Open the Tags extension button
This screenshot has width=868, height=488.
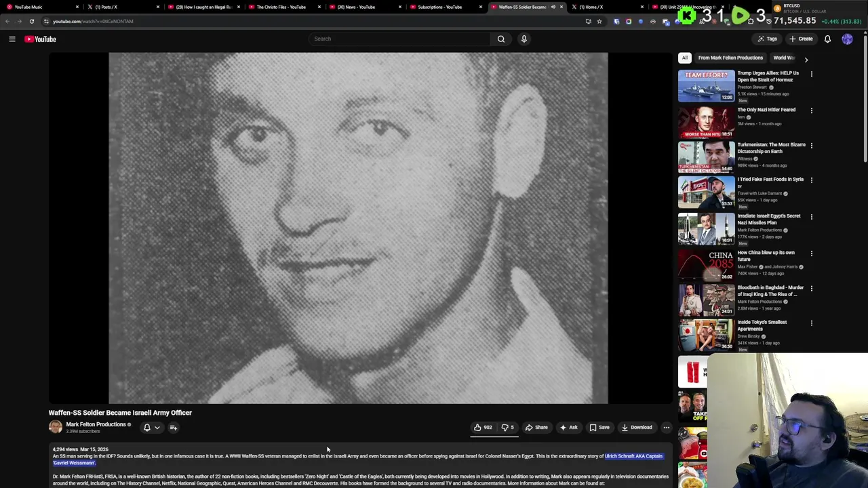click(768, 39)
